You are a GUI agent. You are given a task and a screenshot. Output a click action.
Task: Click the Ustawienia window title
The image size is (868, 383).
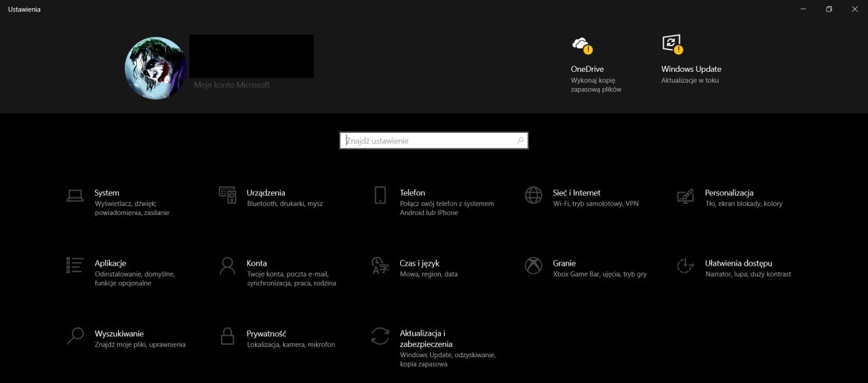click(24, 9)
